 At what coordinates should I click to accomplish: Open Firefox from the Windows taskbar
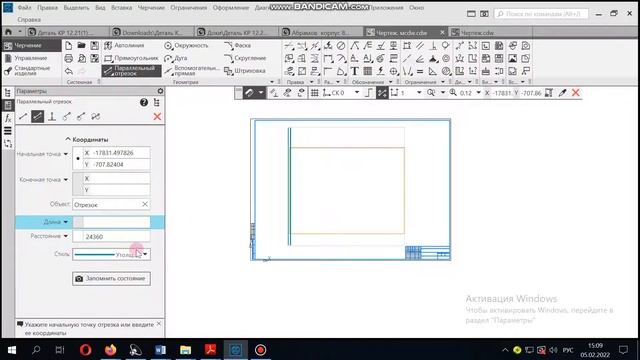coord(111,350)
